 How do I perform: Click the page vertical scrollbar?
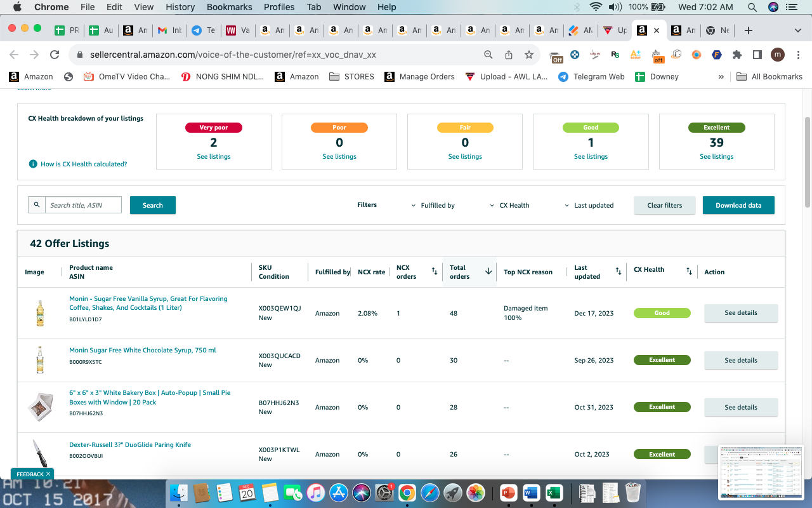807,162
